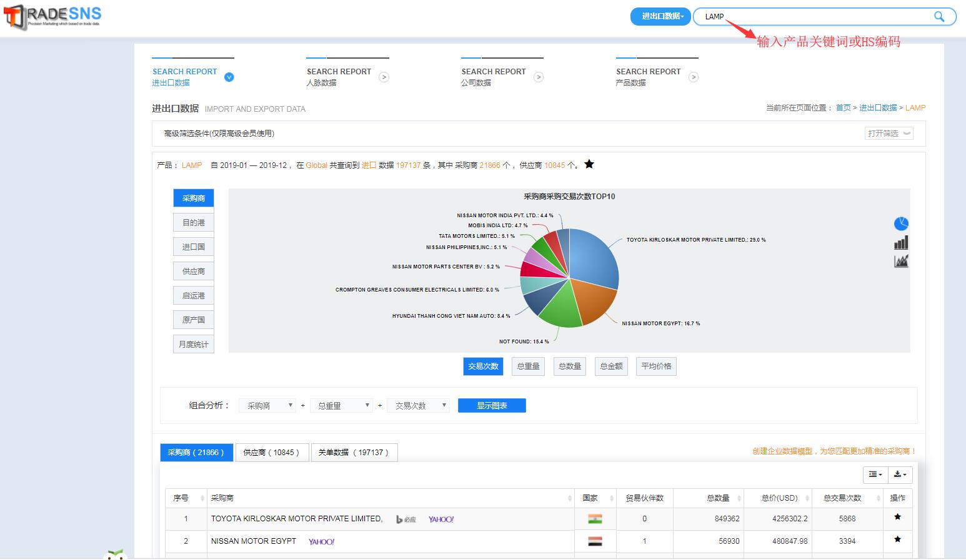Open Yahoo search for NISSAN MOTOR EGYPT
Screen dimensions: 966x560
(321, 541)
